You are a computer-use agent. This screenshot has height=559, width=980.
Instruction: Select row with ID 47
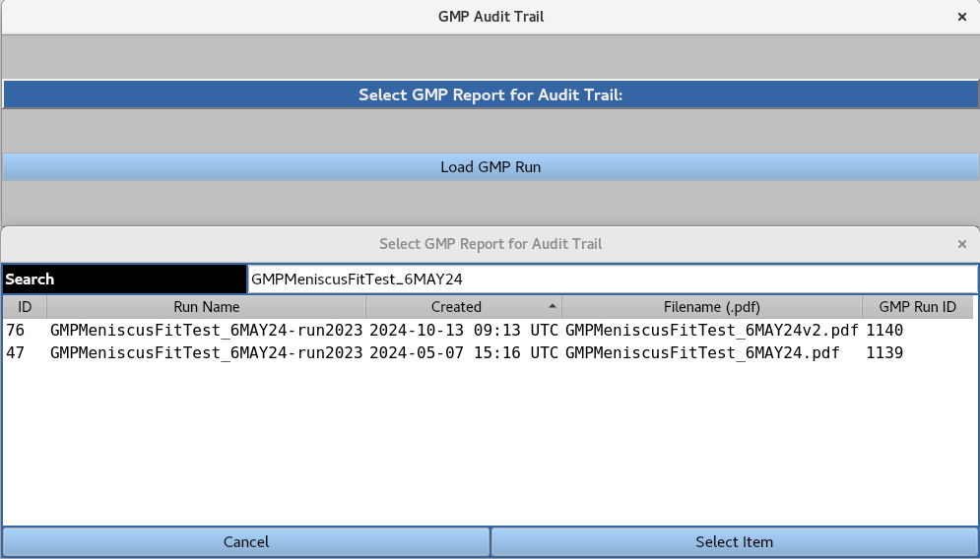[x=488, y=353]
